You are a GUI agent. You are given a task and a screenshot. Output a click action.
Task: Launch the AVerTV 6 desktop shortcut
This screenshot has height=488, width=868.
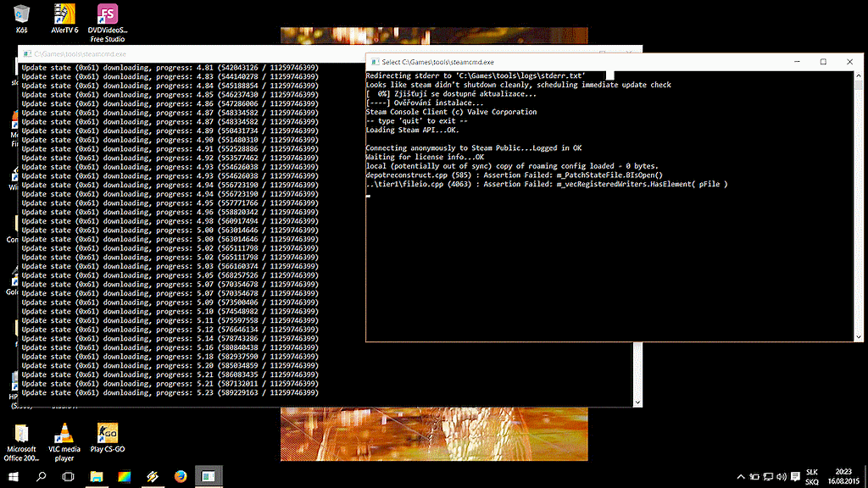[64, 19]
